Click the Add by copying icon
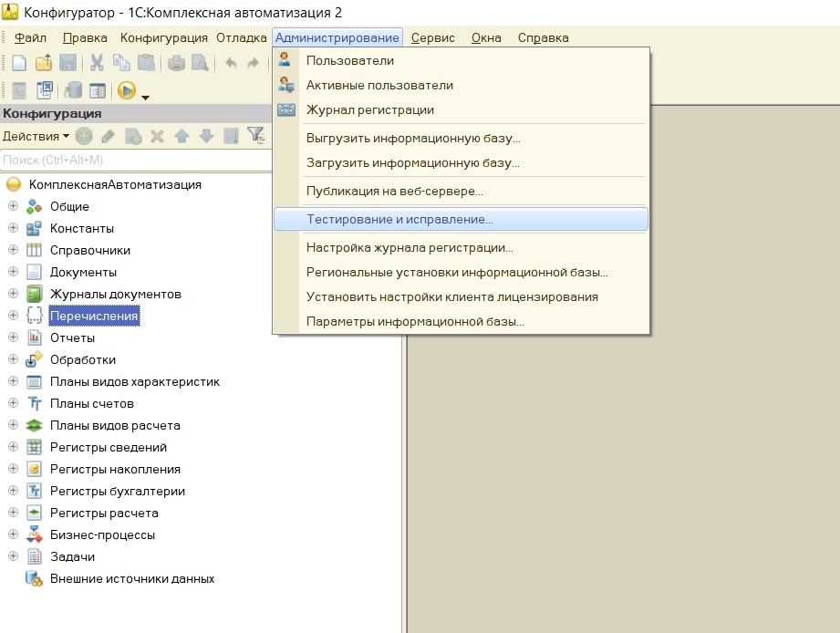This screenshot has width=840, height=633. click(133, 136)
